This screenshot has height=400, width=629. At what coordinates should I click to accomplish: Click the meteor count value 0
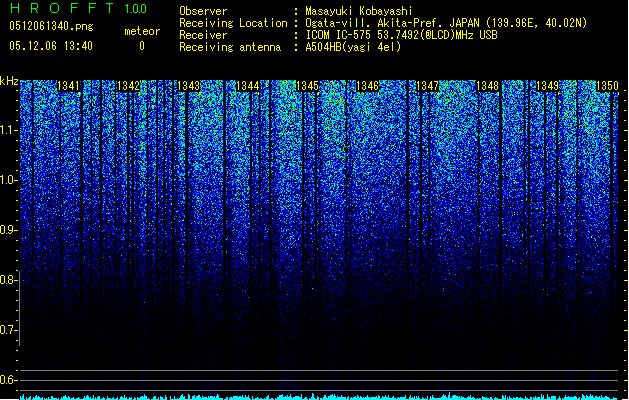pyautogui.click(x=142, y=46)
